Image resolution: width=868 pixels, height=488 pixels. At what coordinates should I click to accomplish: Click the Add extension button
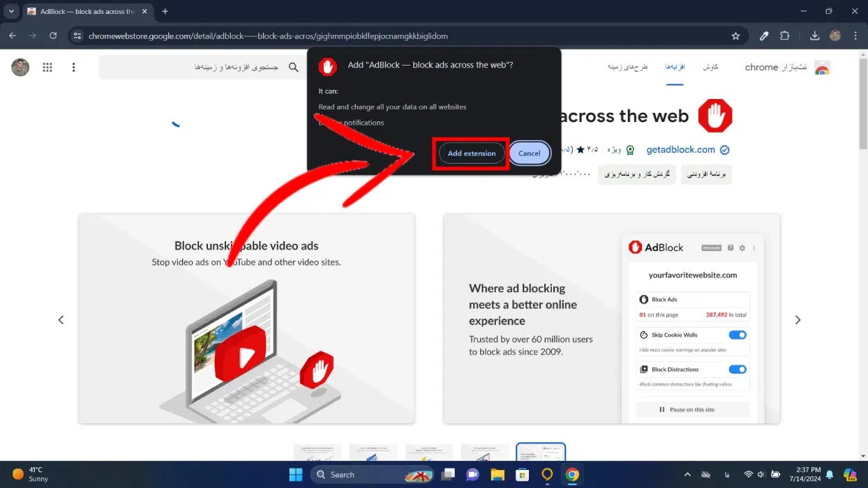(x=472, y=153)
